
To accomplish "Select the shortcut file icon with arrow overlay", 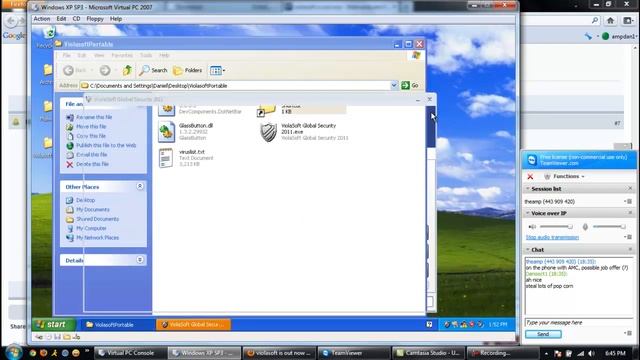I will tap(266, 110).
